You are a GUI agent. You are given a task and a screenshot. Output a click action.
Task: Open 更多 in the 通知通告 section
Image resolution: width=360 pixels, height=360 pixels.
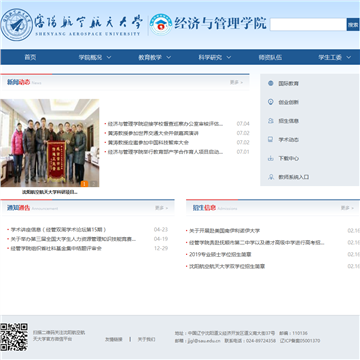coord(161,208)
